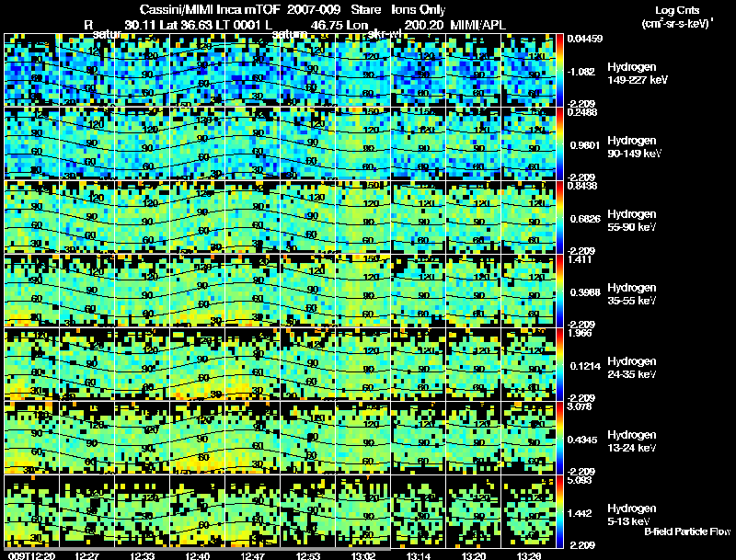Click the color bar beside Hydrogen 13-24 keV
The image size is (736, 560).
[559, 438]
